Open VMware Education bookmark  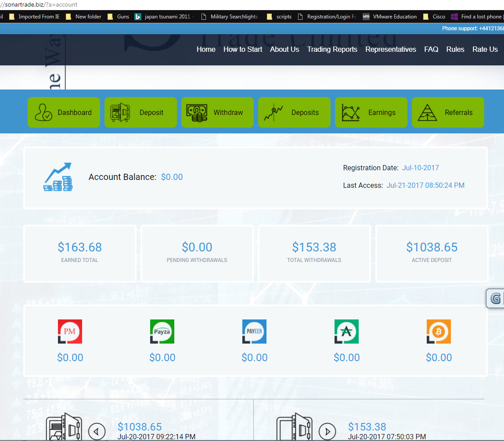click(390, 17)
